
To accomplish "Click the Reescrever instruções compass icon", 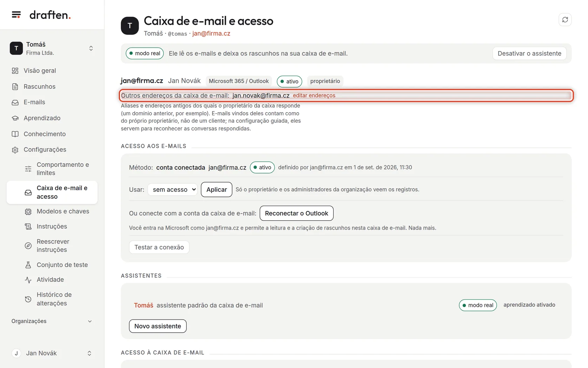I will 28,246.
